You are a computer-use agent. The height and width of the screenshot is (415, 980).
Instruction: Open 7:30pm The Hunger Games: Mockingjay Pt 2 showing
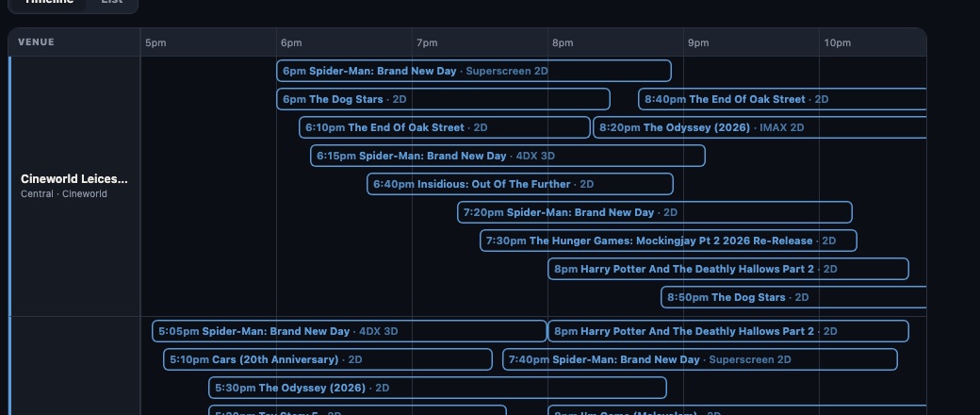(668, 241)
